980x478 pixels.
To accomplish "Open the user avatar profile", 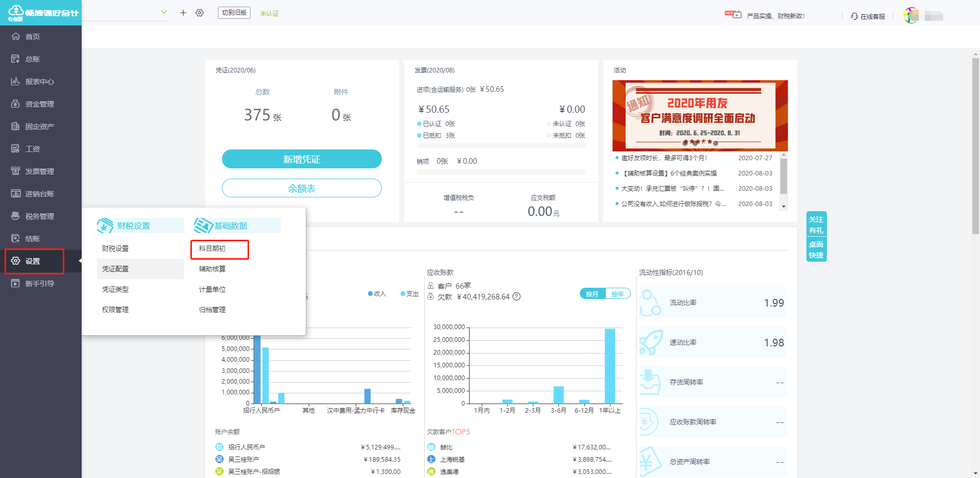I will pyautogui.click(x=911, y=15).
